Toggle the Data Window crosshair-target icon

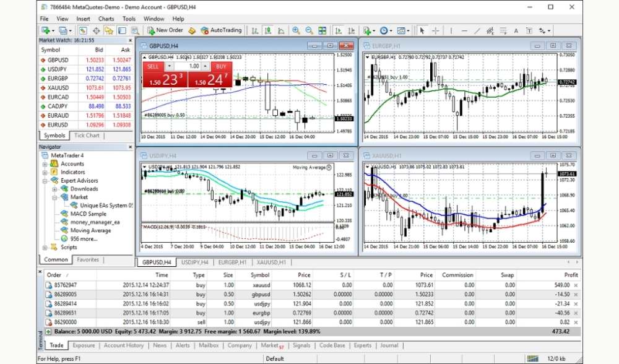(x=96, y=30)
